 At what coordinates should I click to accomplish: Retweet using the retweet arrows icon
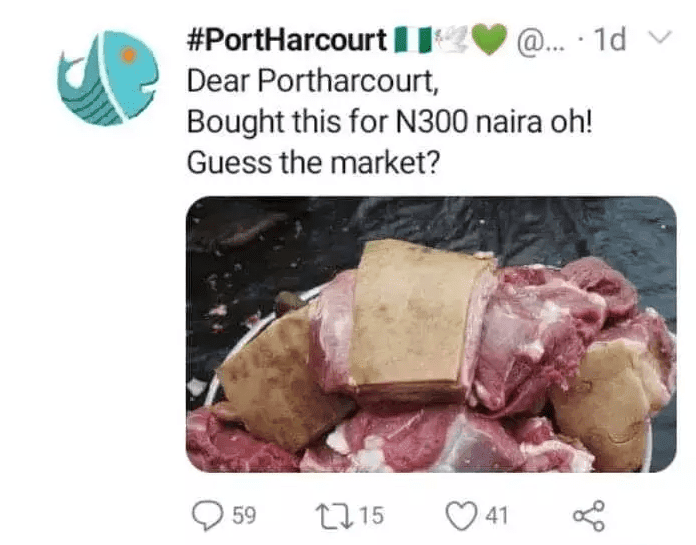pos(334,516)
